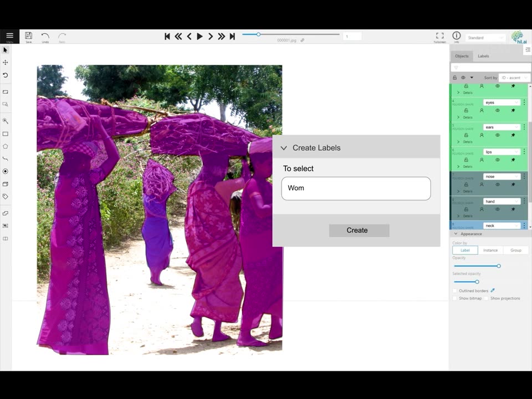Enable the Outlined borders checkbox
This screenshot has width=532, height=399.
[x=454, y=291]
